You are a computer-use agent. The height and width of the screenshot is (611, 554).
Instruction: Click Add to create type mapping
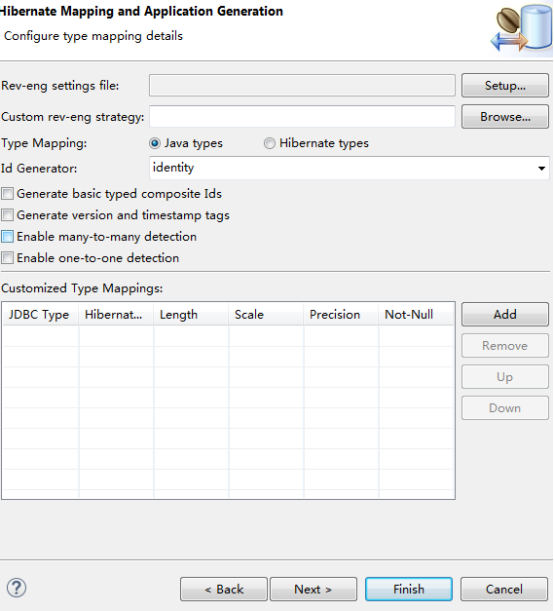click(505, 314)
